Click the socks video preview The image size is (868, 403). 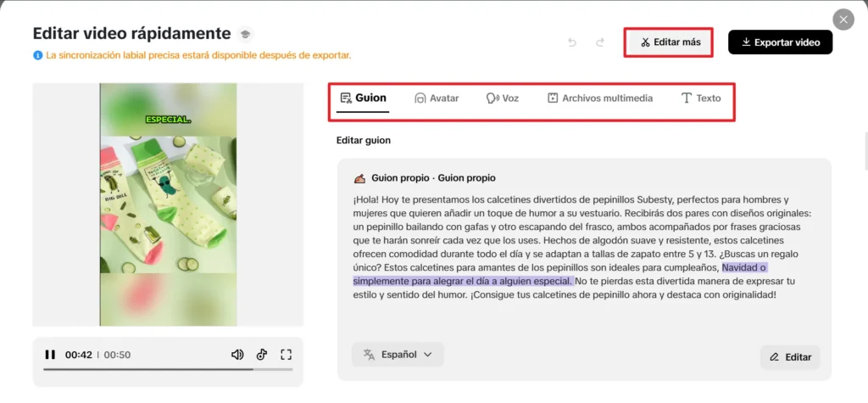(167, 204)
